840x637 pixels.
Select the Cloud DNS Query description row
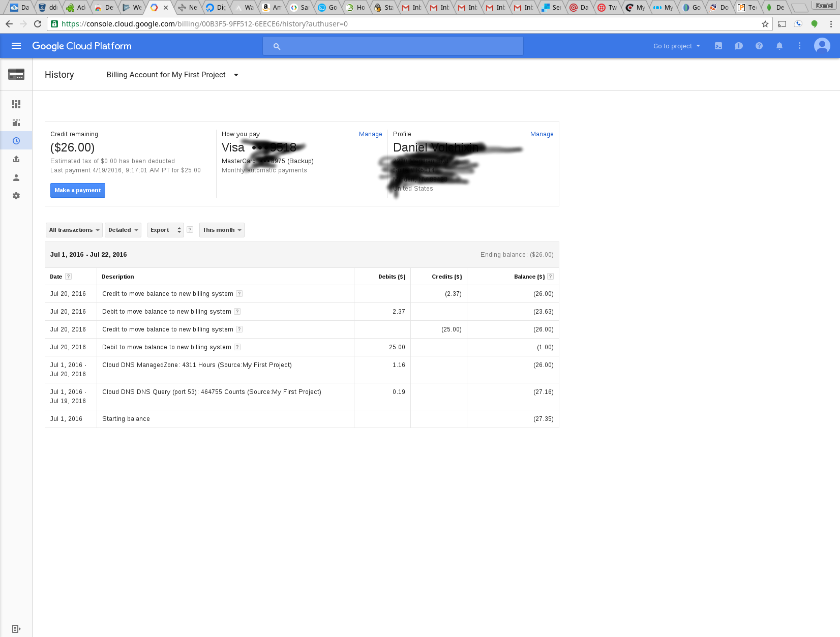coord(212,392)
